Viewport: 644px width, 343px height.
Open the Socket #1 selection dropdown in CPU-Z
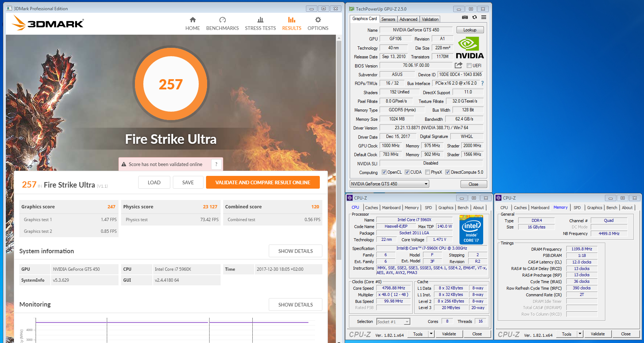pos(393,321)
